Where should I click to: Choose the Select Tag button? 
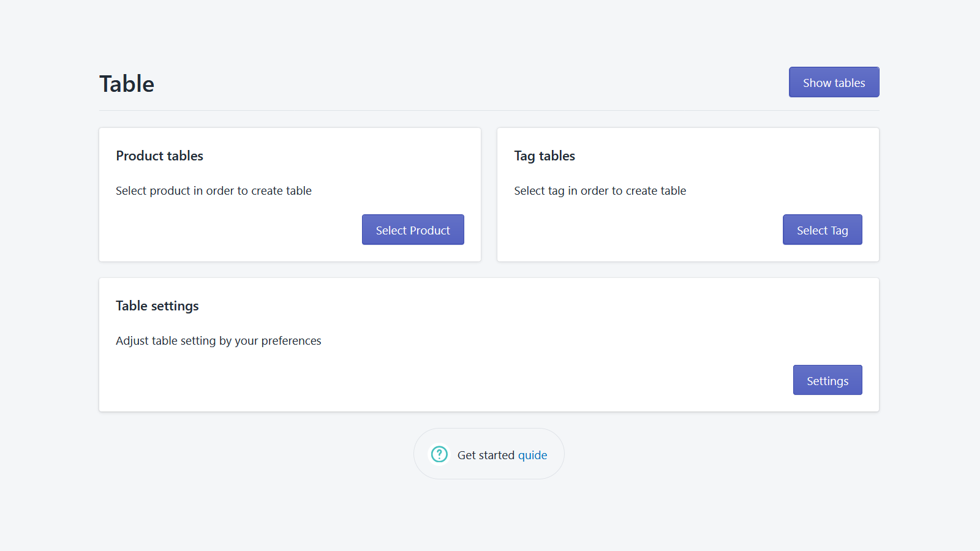pos(822,230)
